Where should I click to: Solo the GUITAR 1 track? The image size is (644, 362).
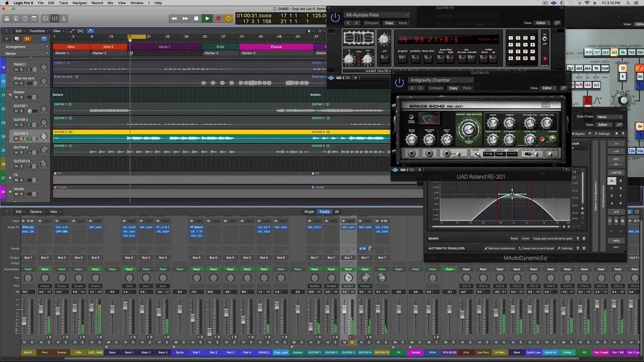(21, 111)
